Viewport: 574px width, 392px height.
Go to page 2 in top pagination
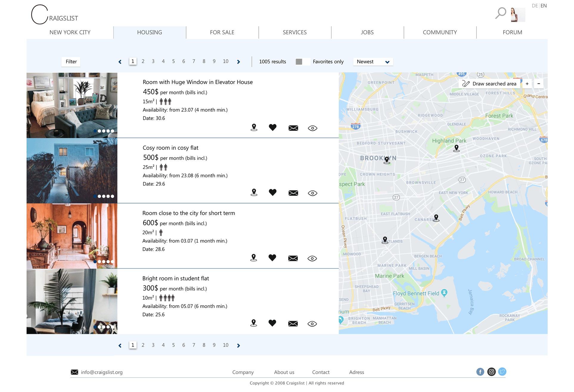pos(143,61)
